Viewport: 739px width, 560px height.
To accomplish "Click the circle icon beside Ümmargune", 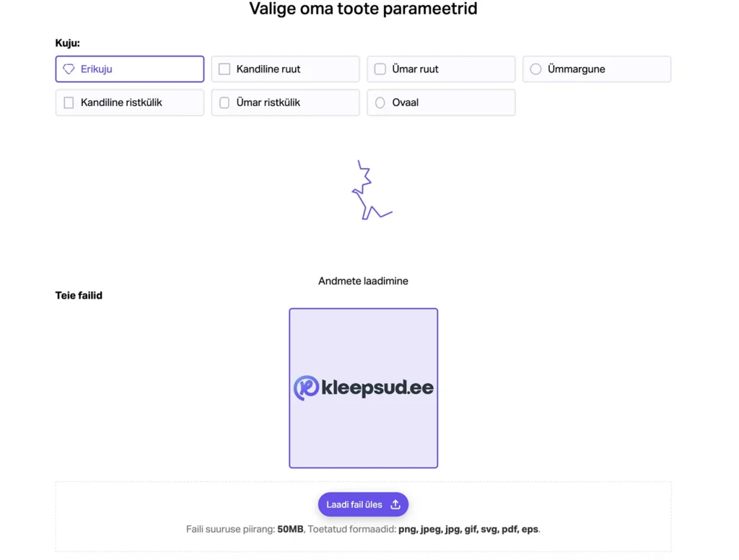I will 535,69.
